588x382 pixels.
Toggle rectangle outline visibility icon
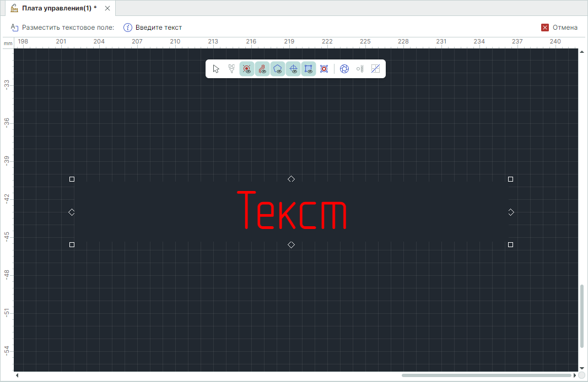(x=309, y=69)
